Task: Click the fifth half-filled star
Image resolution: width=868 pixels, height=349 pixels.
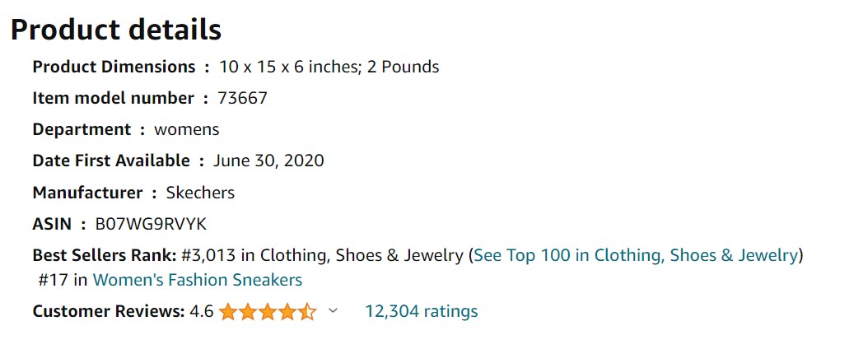Action: (306, 312)
